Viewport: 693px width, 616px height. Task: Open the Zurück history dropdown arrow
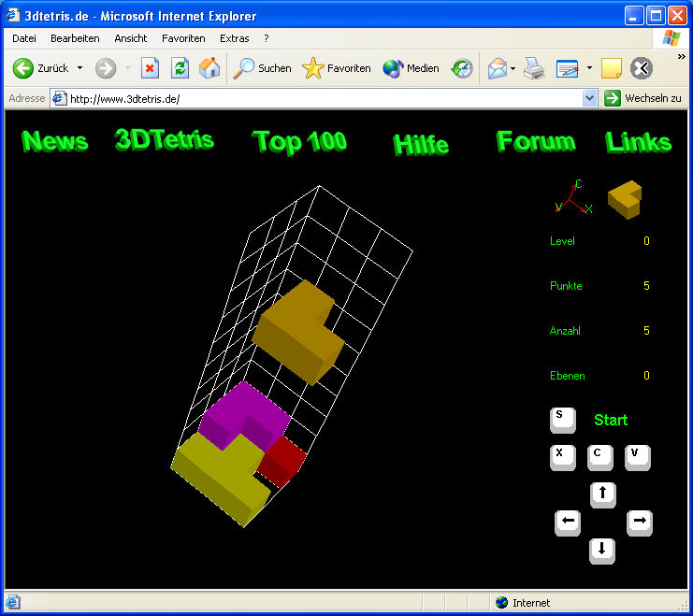coord(80,68)
